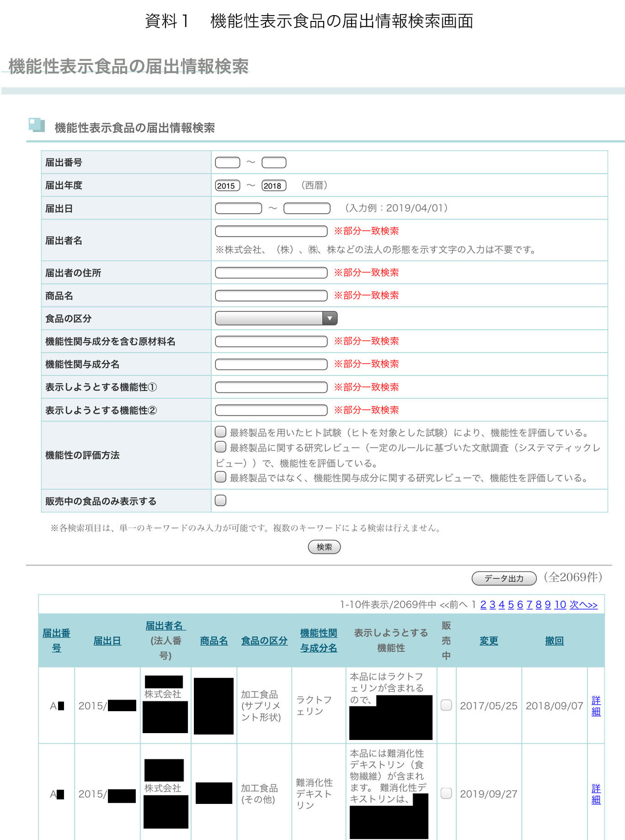Enable 販売中の食品のみ表示する checkbox

(221, 500)
